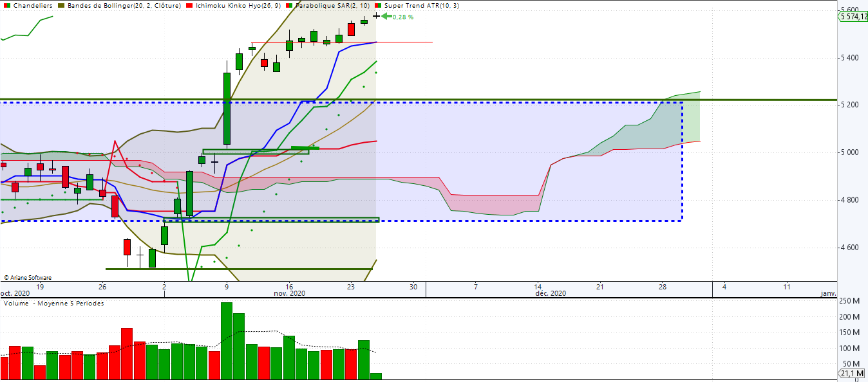Click the 4 800 price axis label

(850, 200)
